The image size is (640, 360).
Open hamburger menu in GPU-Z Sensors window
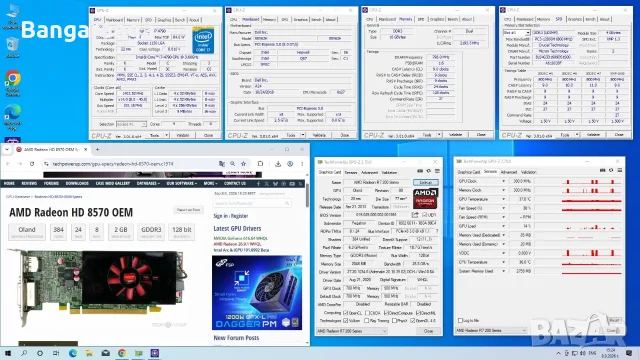click(620, 171)
